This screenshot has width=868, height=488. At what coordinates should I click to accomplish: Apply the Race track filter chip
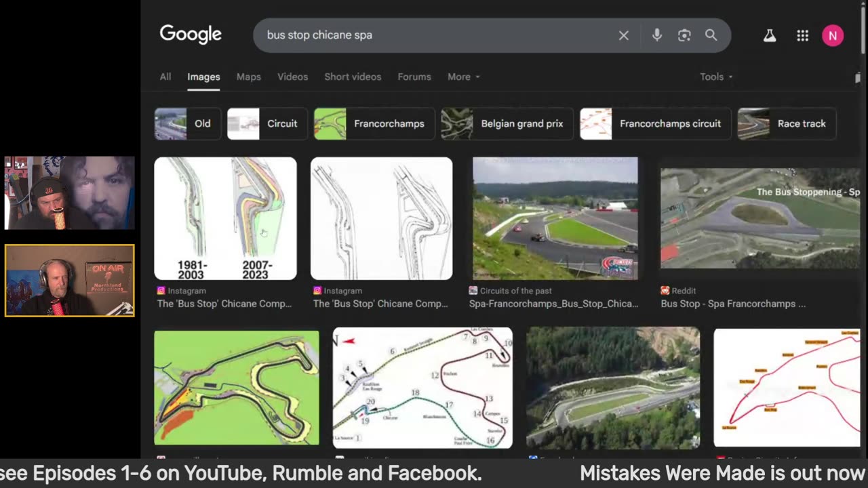point(787,123)
